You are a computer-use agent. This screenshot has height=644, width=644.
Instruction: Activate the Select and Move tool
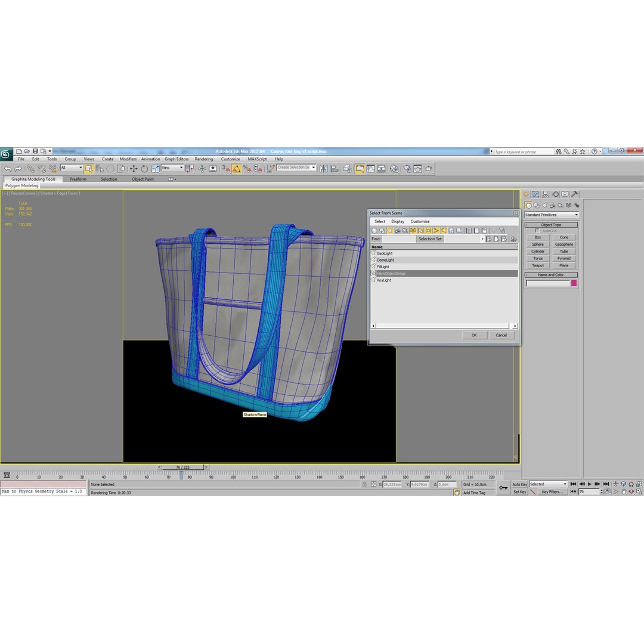pyautogui.click(x=134, y=169)
